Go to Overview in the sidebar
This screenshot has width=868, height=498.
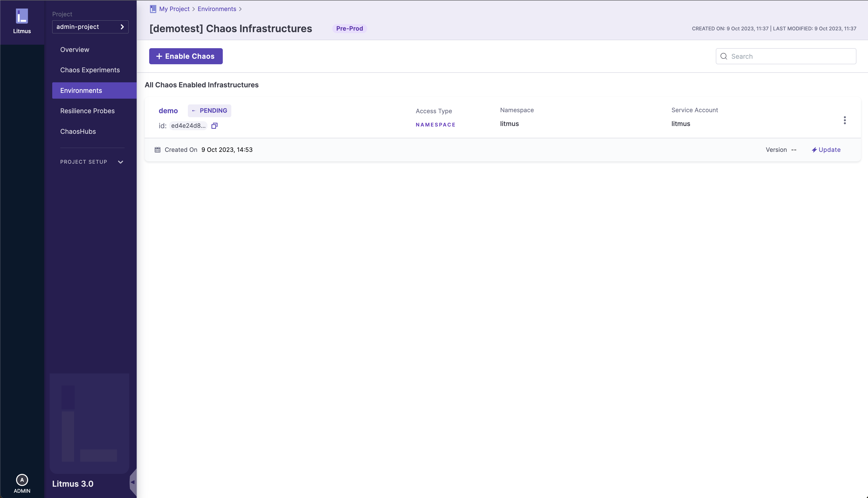pyautogui.click(x=75, y=50)
